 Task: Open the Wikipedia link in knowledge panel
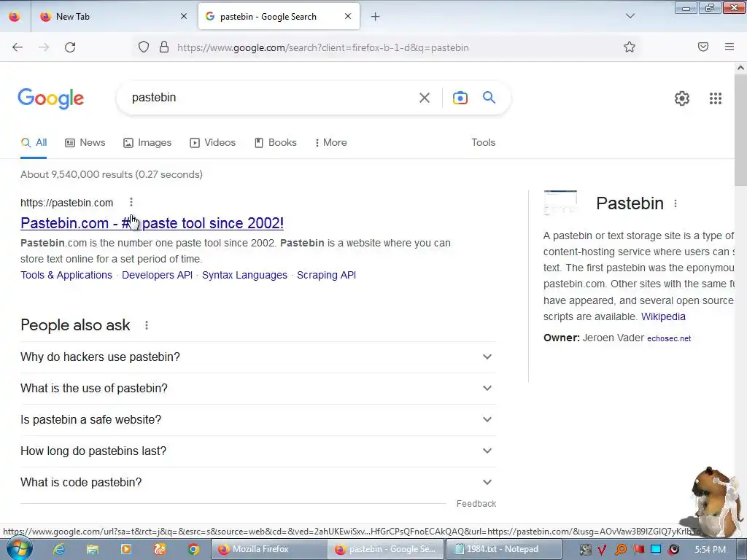[663, 316]
